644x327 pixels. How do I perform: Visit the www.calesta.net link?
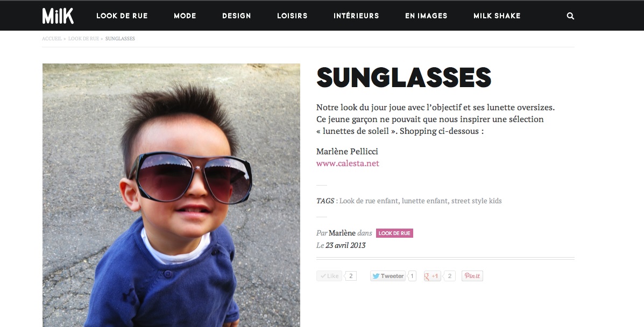coord(348,163)
